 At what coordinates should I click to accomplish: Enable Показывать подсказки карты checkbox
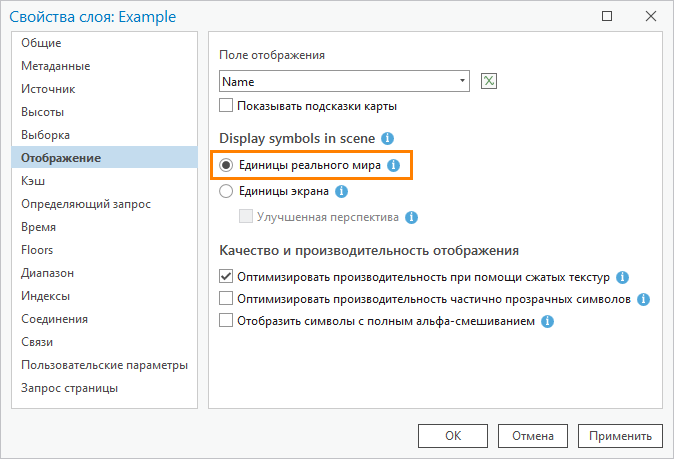[x=226, y=106]
